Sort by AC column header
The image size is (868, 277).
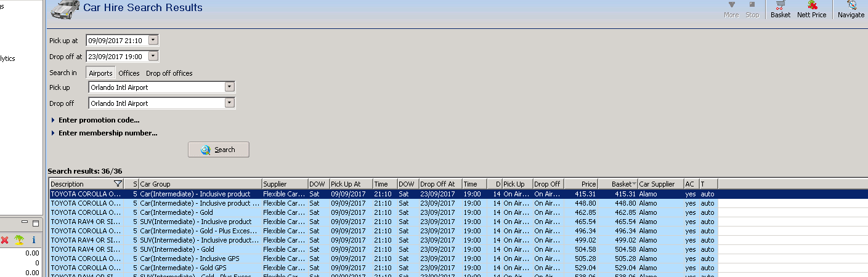(691, 184)
